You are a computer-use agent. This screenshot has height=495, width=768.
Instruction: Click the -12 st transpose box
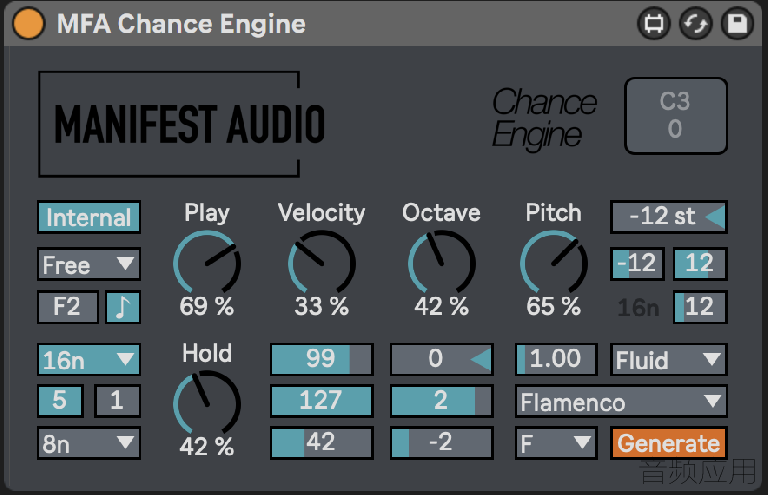tap(669, 217)
